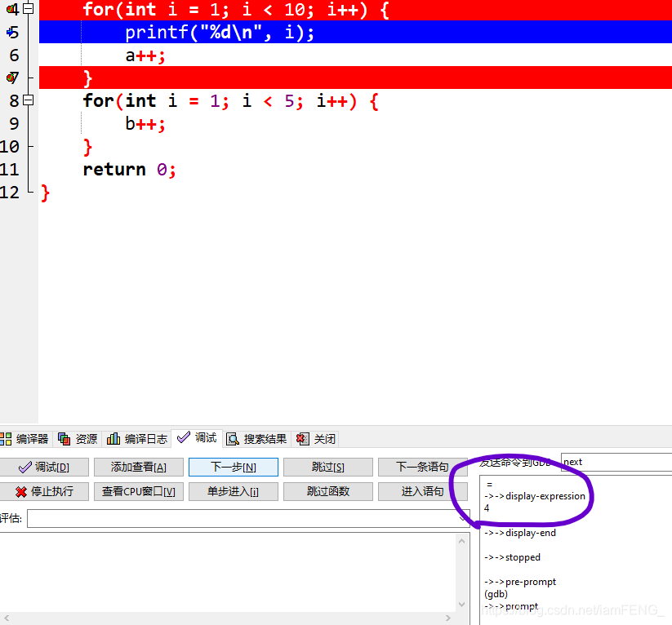The width and height of the screenshot is (672, 625).
Task: Step with the 下一步[N] button
Action: [x=234, y=467]
